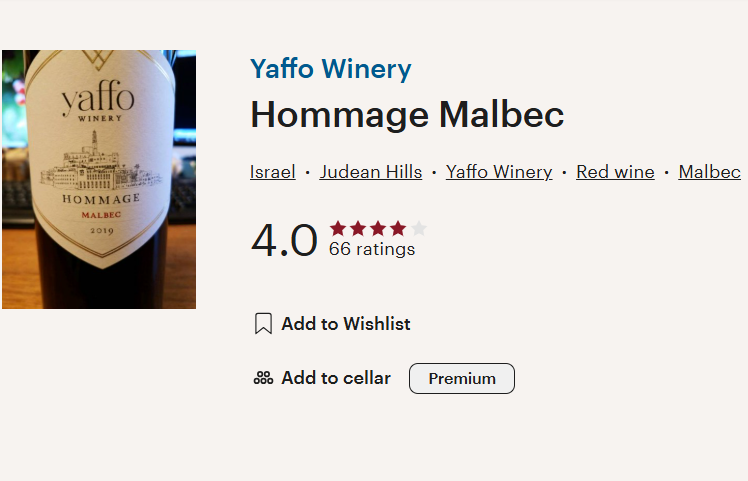Viewport: 748px width, 481px height.
Task: Browse the Red wine category link
Action: click(615, 172)
